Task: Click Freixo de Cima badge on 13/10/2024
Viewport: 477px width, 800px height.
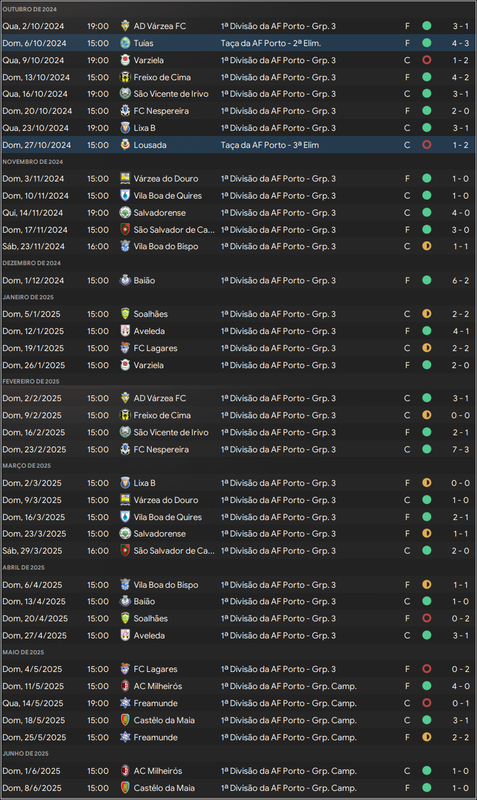Action: (x=125, y=77)
